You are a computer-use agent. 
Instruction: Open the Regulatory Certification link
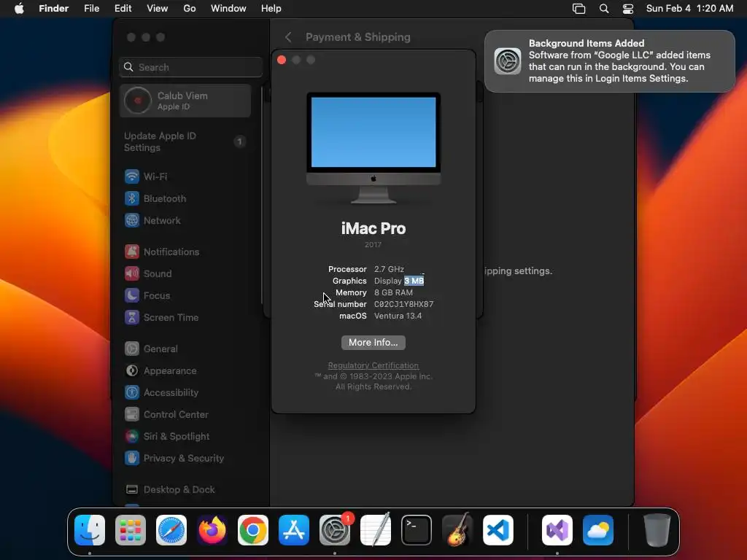(x=373, y=365)
